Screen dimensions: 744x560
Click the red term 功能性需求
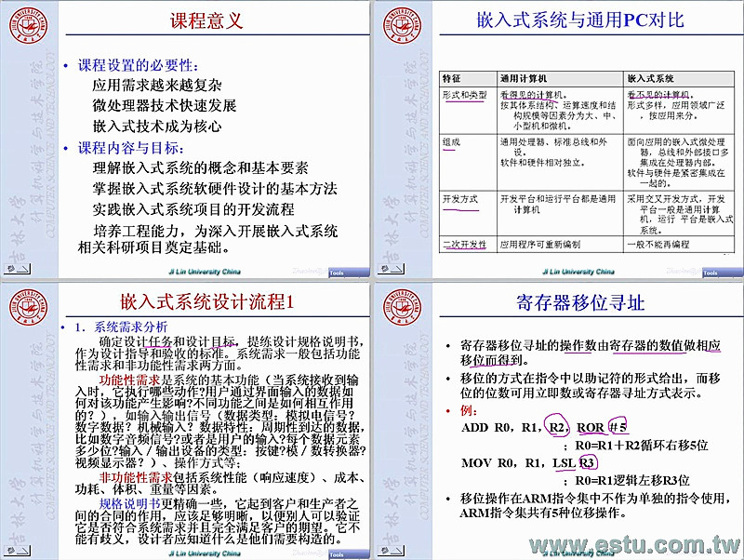pos(130,380)
